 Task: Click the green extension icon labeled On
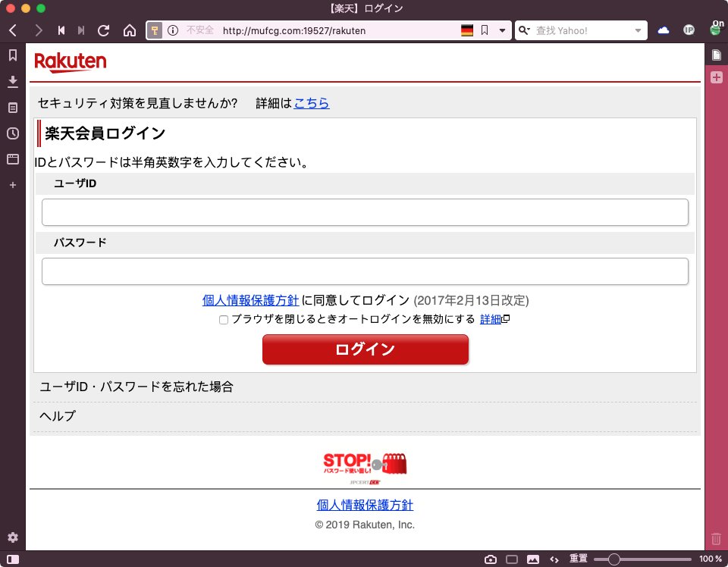coord(717,29)
